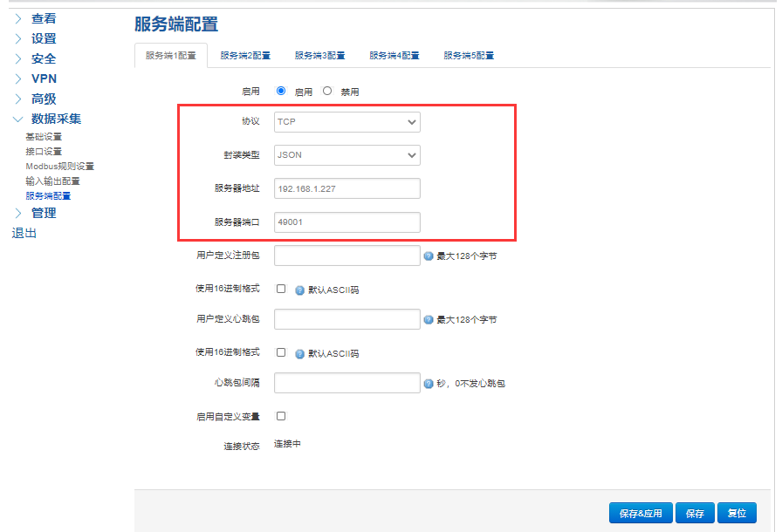Check 使用16进制格式 under 用户定义注册包
This screenshot has width=782, height=532.
pyautogui.click(x=281, y=289)
